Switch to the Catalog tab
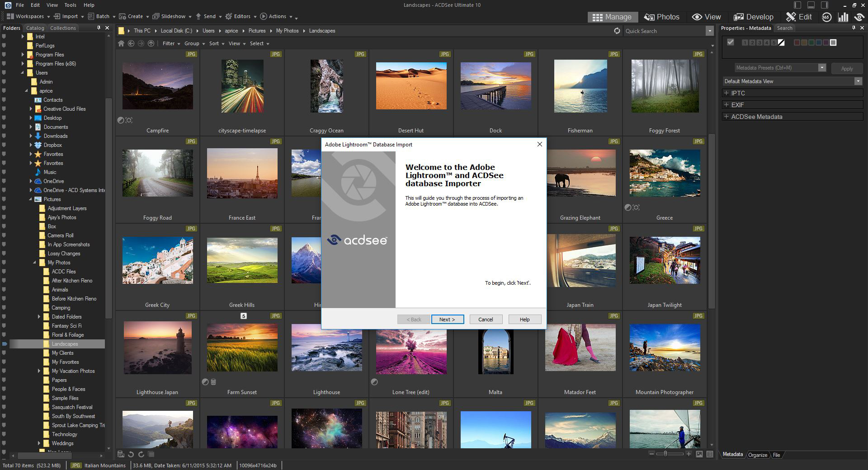Screen dimensions: 868x470 click(x=35, y=28)
